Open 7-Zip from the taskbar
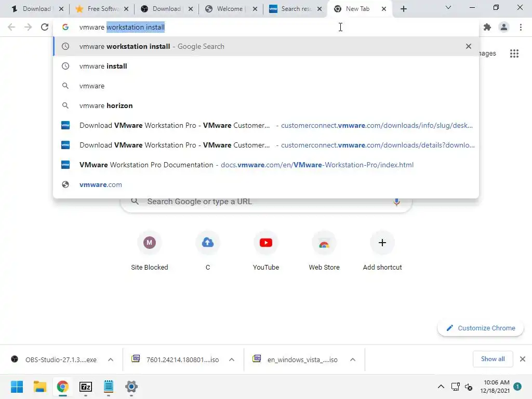 [86, 387]
